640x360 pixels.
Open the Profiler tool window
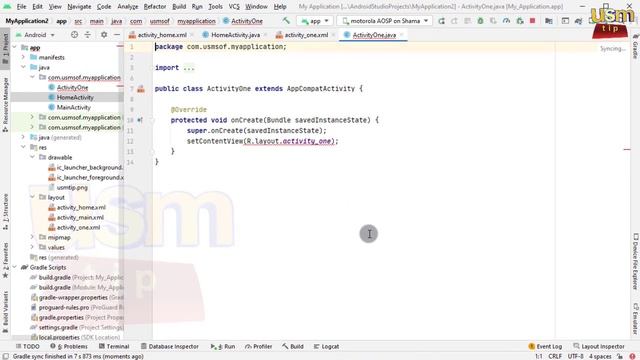tap(258, 346)
